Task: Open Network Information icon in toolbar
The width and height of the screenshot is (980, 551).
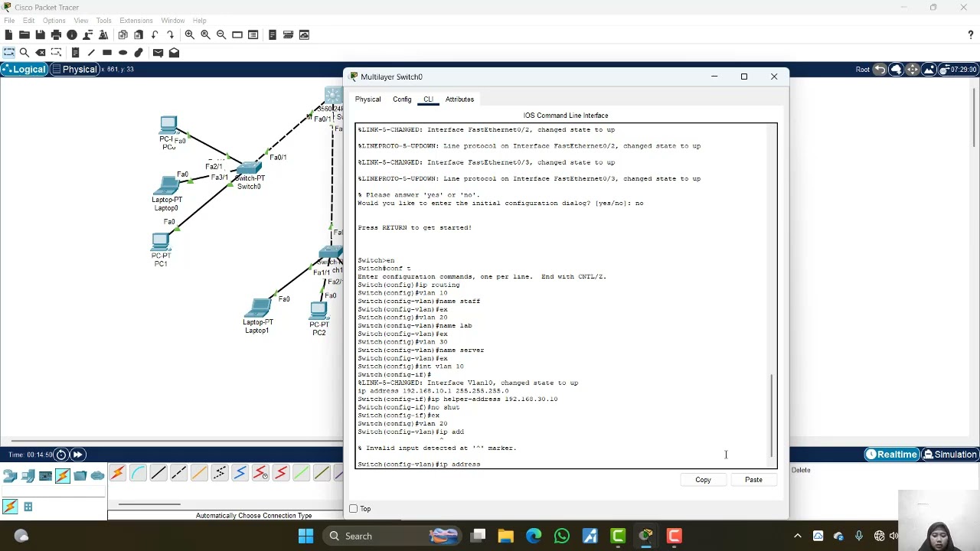Action: (72, 34)
